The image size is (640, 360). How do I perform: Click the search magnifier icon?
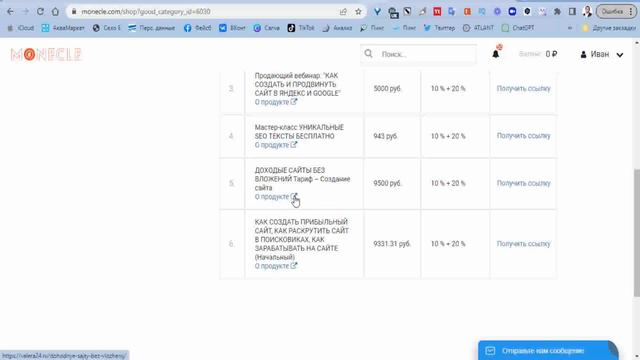point(369,54)
